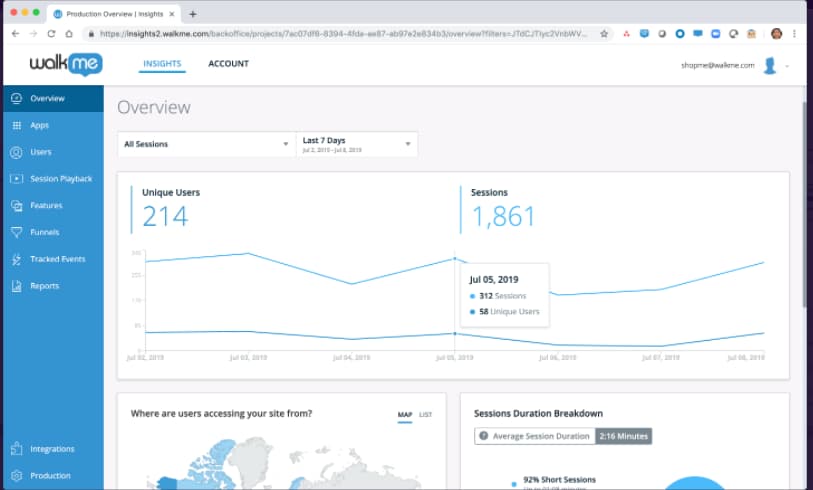Viewport: 813px width, 490px height.
Task: Click the Integrations icon
Action: 17,449
